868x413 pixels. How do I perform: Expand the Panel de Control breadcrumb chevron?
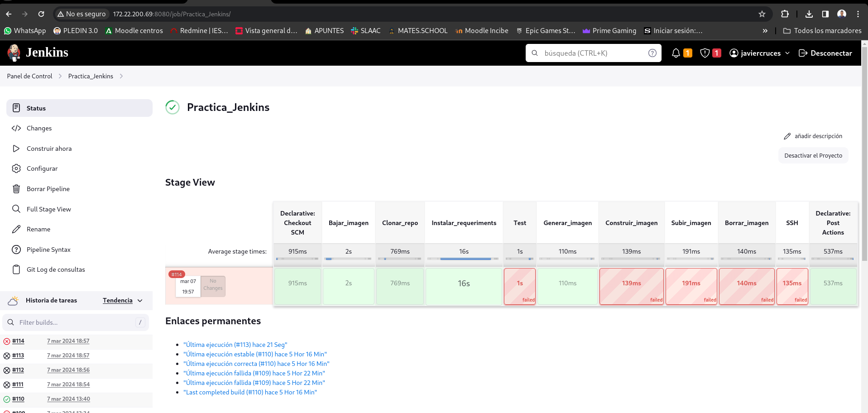pos(60,76)
